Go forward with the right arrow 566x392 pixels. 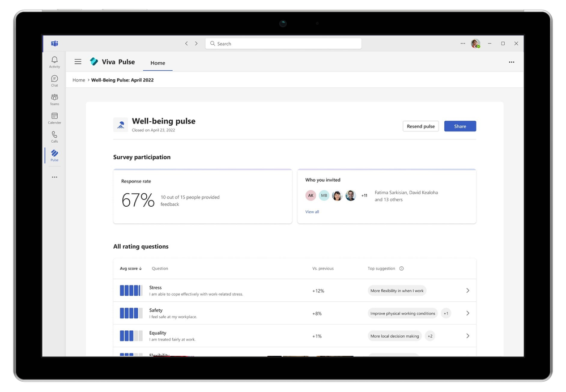coord(197,43)
